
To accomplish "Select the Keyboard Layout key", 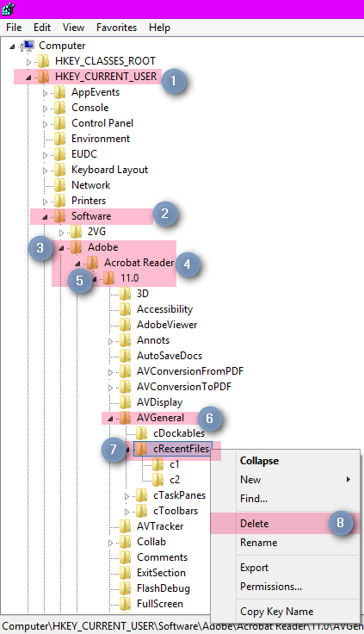I will point(109,170).
